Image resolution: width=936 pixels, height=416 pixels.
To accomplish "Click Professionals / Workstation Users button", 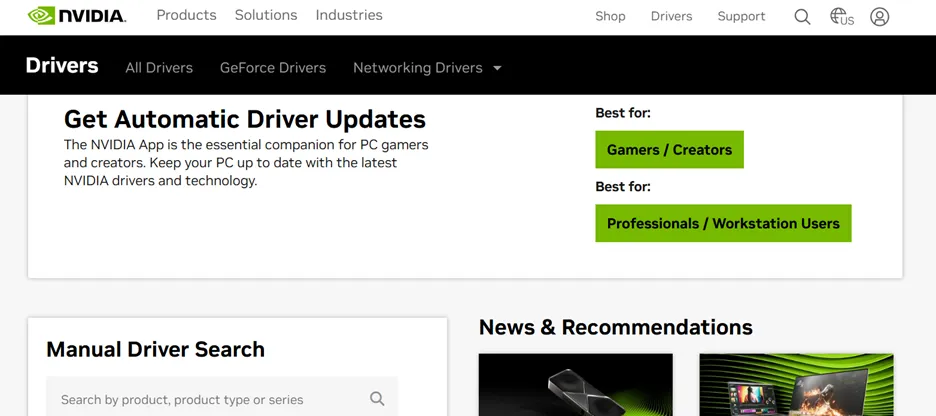I will pyautogui.click(x=723, y=223).
